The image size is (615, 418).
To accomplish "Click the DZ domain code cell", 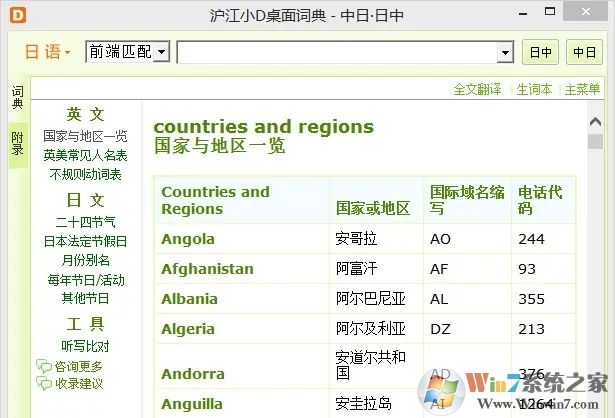I will coord(468,329).
